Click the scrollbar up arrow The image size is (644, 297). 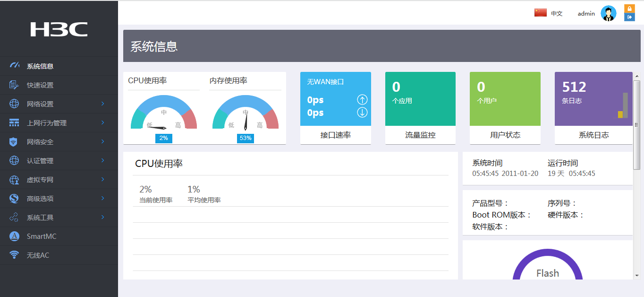click(636, 76)
